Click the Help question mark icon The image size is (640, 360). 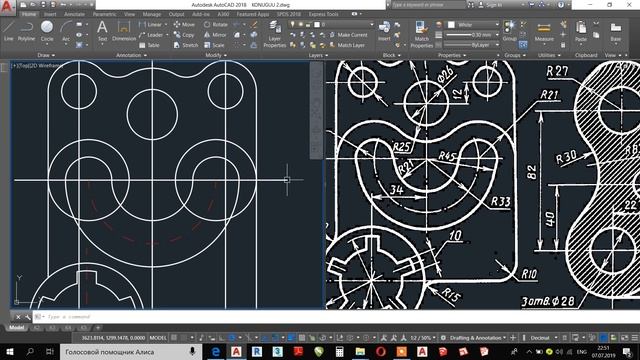coord(561,5)
